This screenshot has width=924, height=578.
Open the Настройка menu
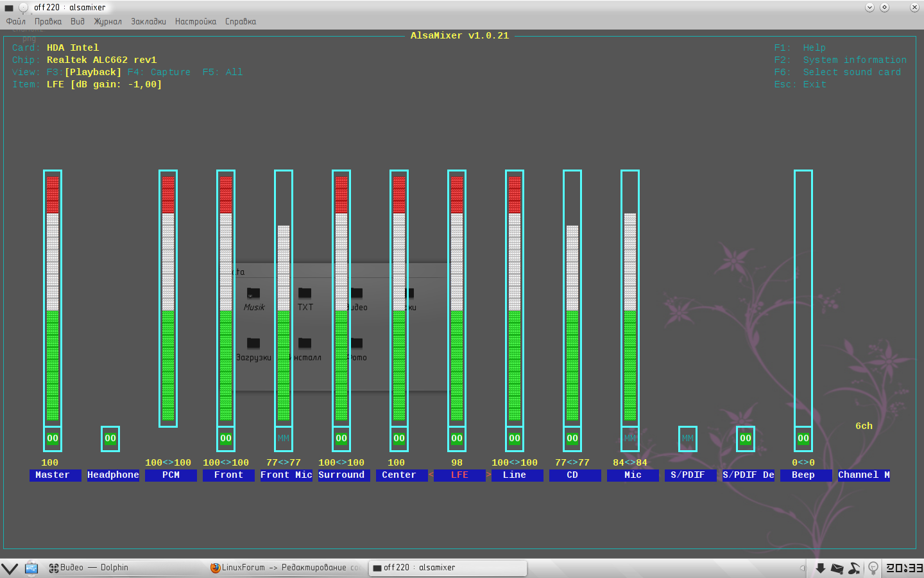196,22
